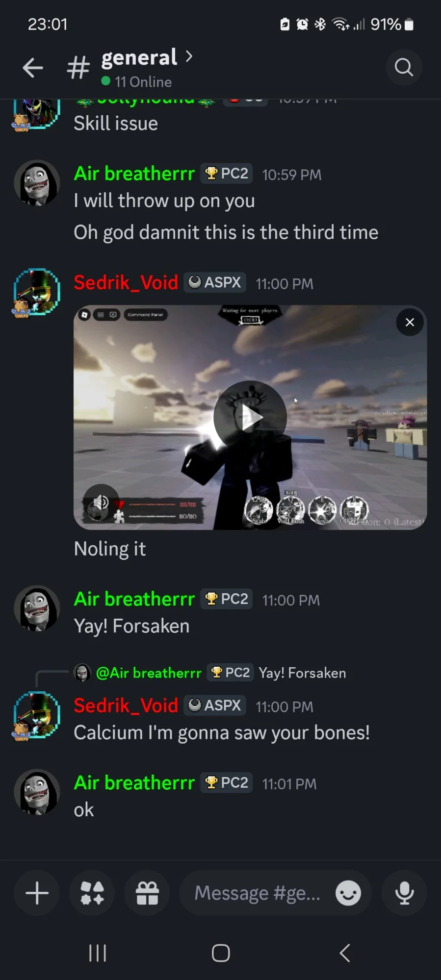441x980 pixels.
Task: Tap the back arrow in channel header
Action: [33, 68]
